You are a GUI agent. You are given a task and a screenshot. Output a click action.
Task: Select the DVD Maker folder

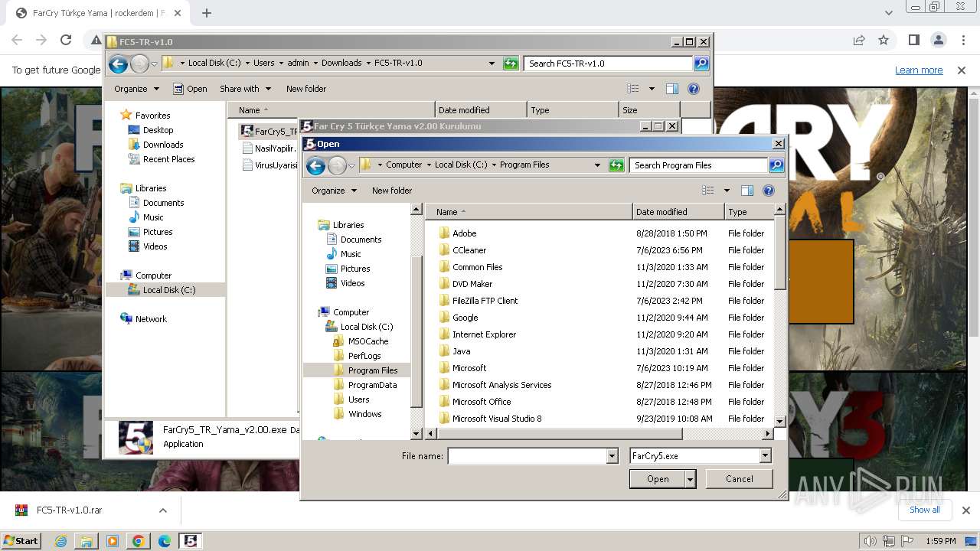click(x=472, y=284)
